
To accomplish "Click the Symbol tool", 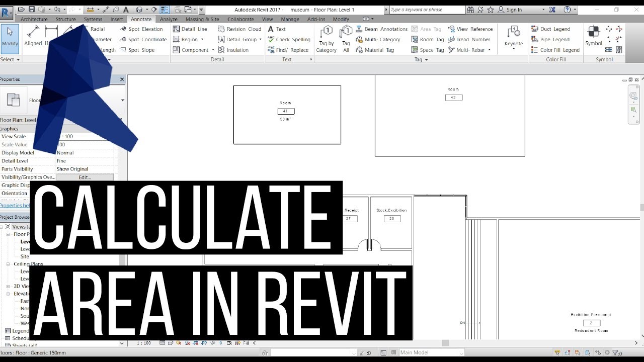I will pos(594,36).
